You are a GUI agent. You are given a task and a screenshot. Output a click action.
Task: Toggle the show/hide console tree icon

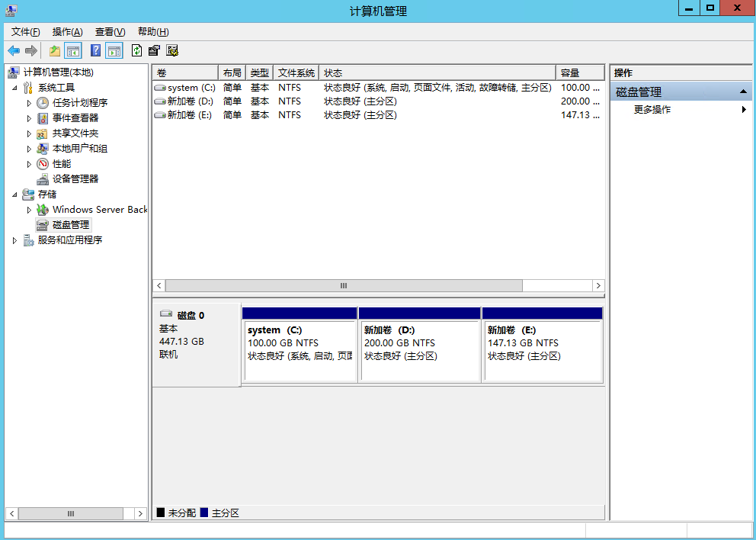[72, 50]
